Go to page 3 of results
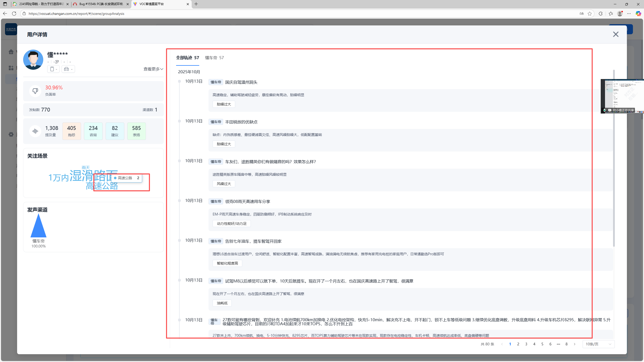The height and width of the screenshot is (362, 644). click(526, 344)
